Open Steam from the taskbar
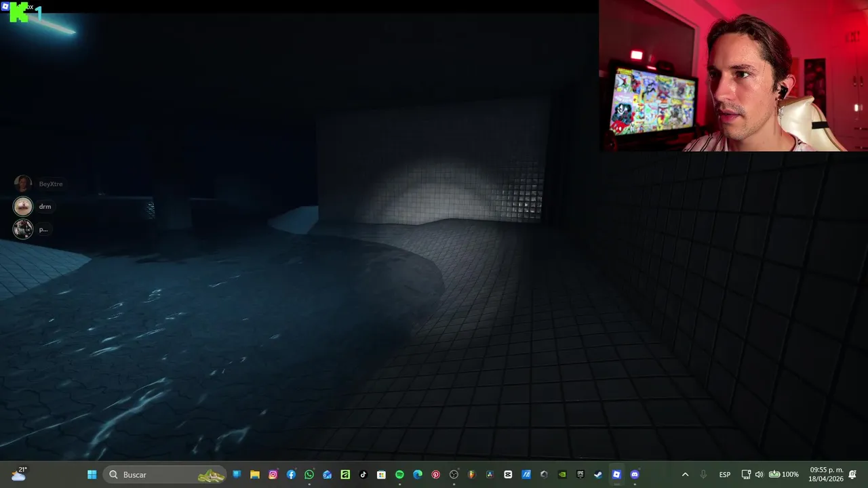The height and width of the screenshot is (488, 868). click(598, 474)
